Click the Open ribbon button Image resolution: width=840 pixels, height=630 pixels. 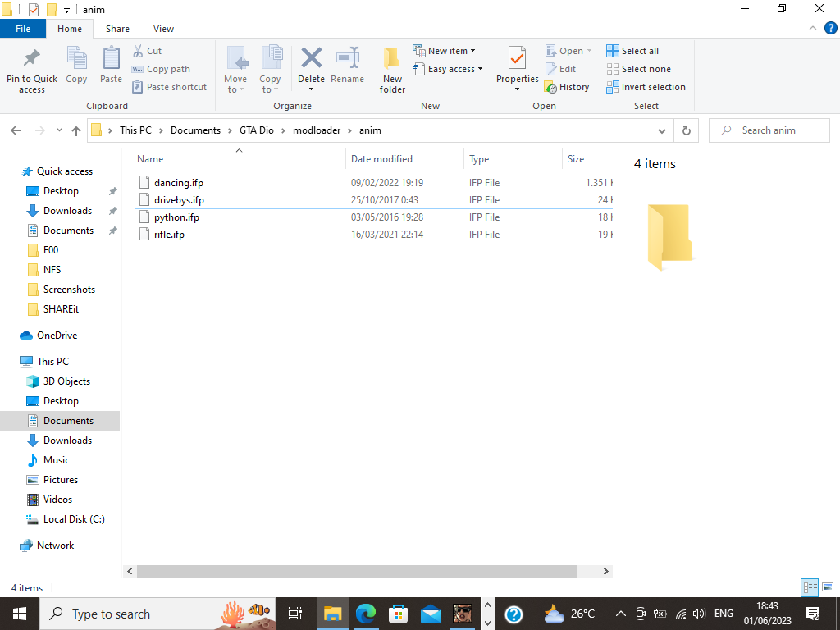[568, 51]
